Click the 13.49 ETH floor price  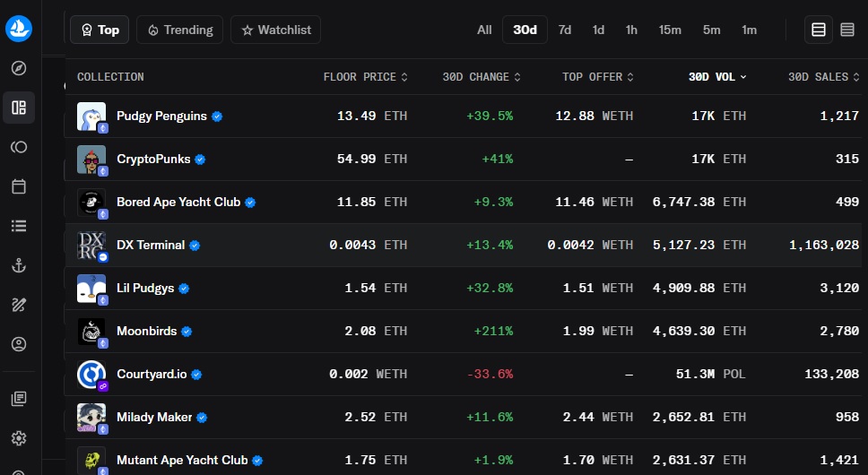click(x=372, y=117)
